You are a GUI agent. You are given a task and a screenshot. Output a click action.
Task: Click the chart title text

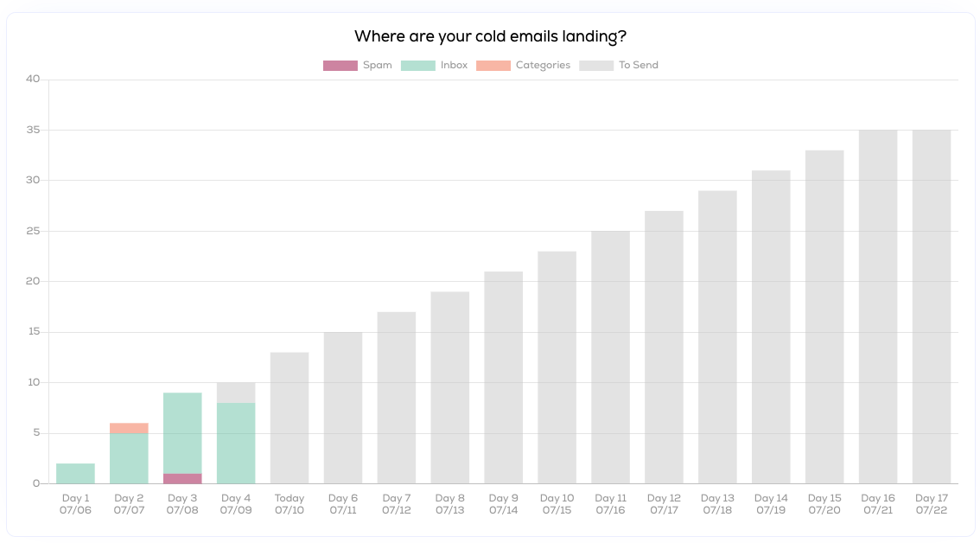[490, 37]
